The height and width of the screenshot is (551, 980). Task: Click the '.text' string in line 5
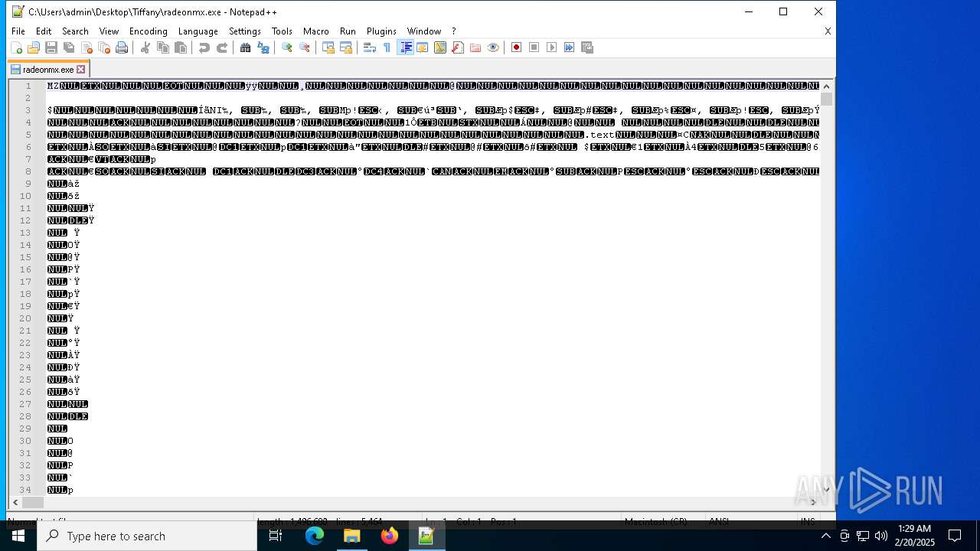pos(601,135)
